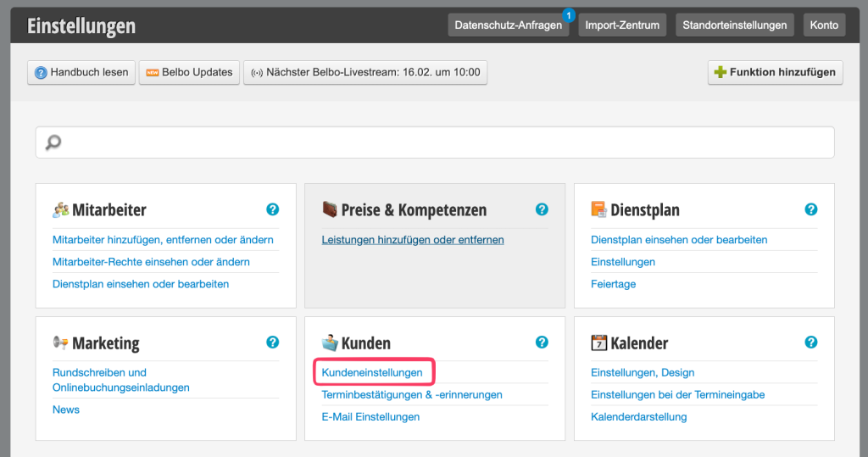Click the magnifying glass search icon

53,142
